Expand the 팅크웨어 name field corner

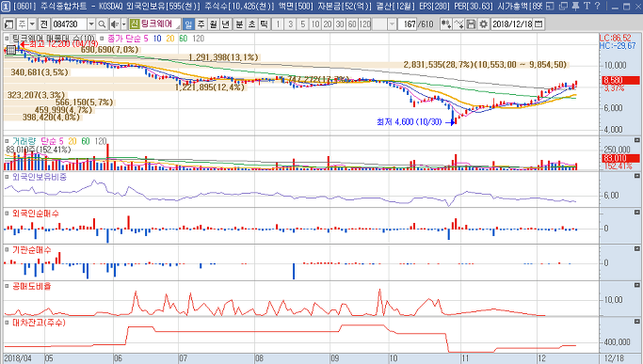pyautogui.click(x=178, y=27)
